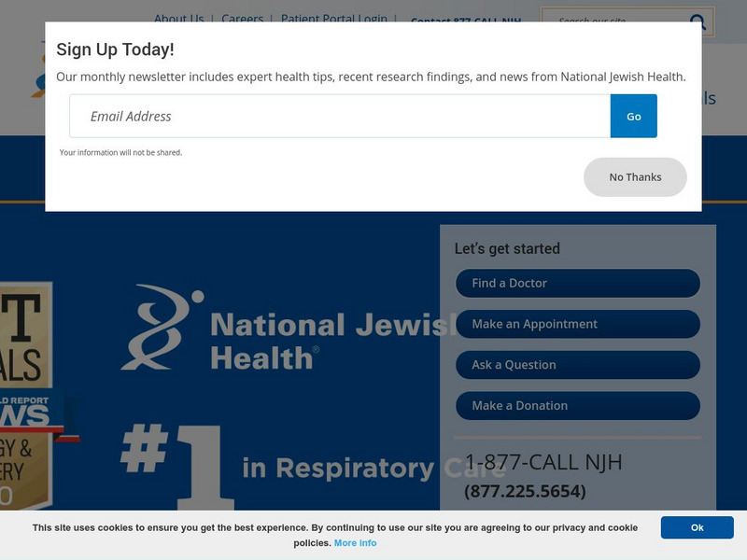Submit newsletter signup with the Go button
Image resolution: width=747 pixels, height=560 pixels.
[x=634, y=116]
